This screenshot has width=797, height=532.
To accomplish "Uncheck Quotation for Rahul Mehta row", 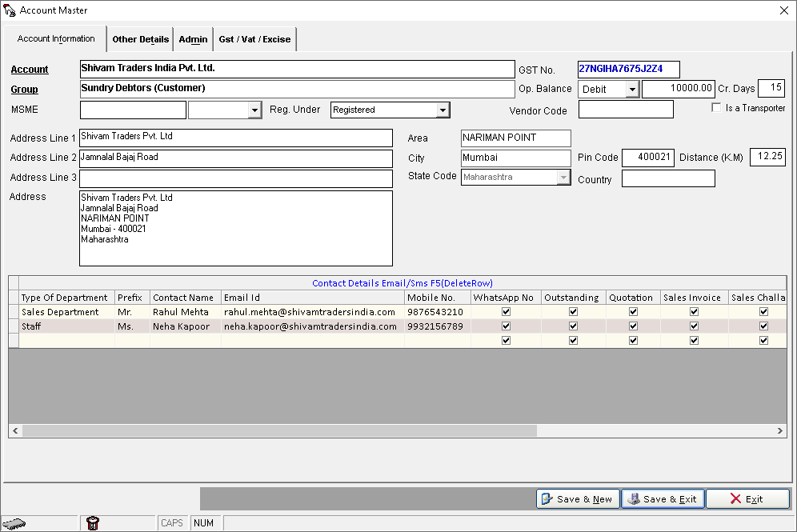I will pos(633,312).
